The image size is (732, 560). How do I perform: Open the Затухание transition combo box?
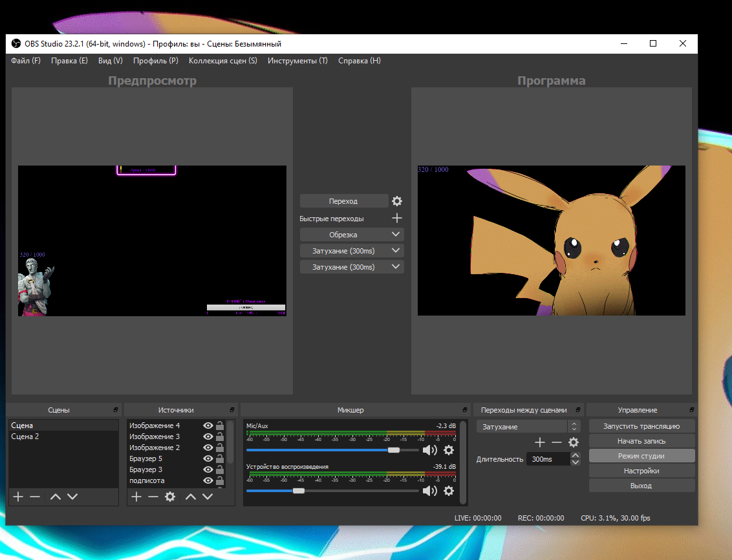tap(528, 427)
